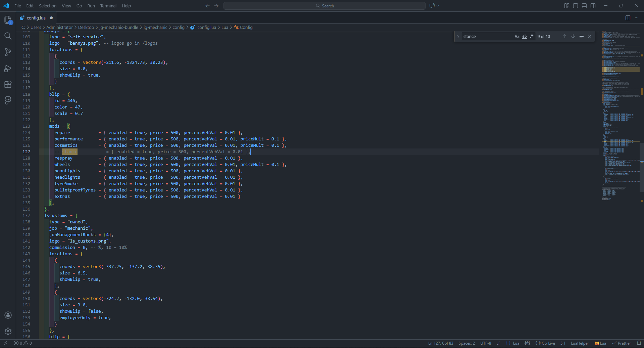Open Source Control view
Viewport: 644px width, 348px height.
tap(8, 52)
